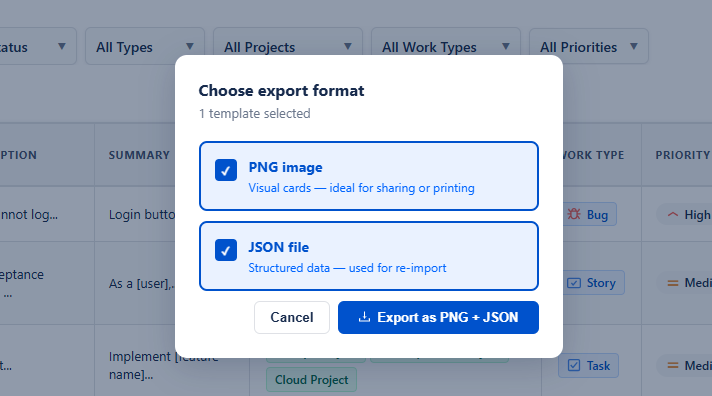Click the 'Login butto' summary cell

click(142, 214)
